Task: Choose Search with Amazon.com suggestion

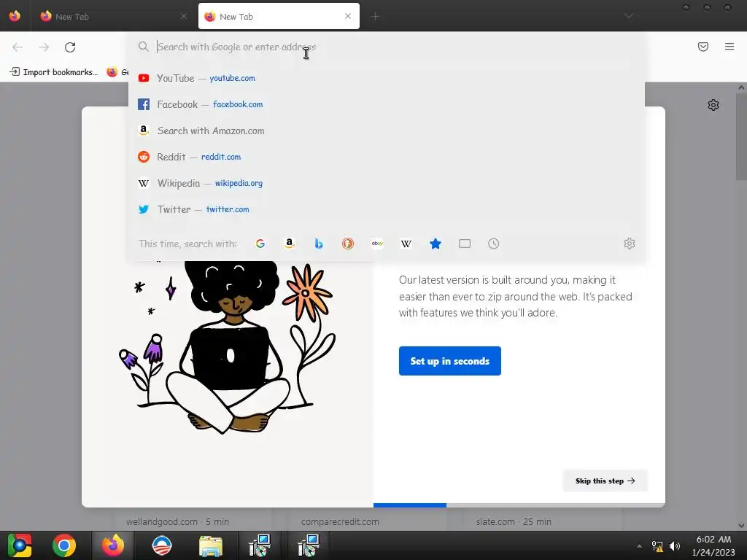Action: coord(387,131)
